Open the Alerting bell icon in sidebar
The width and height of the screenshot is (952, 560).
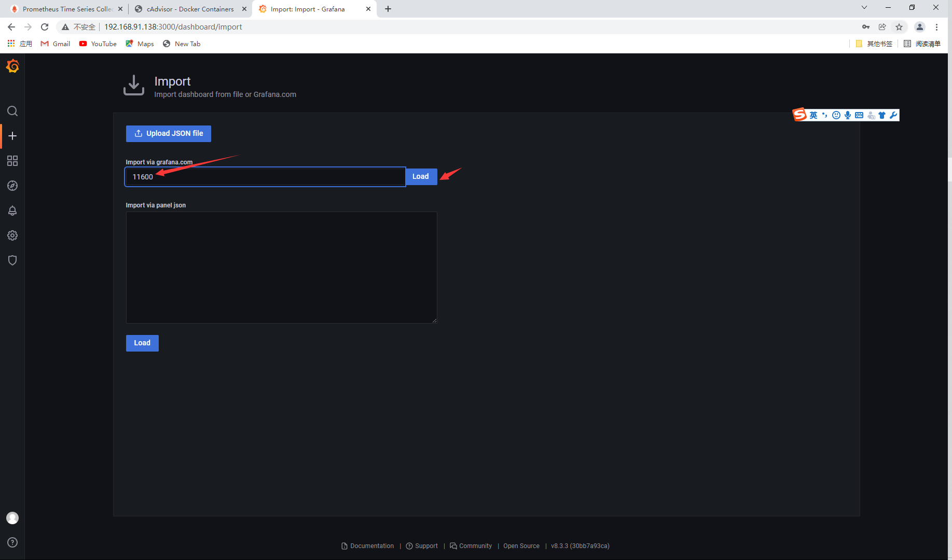(x=12, y=211)
